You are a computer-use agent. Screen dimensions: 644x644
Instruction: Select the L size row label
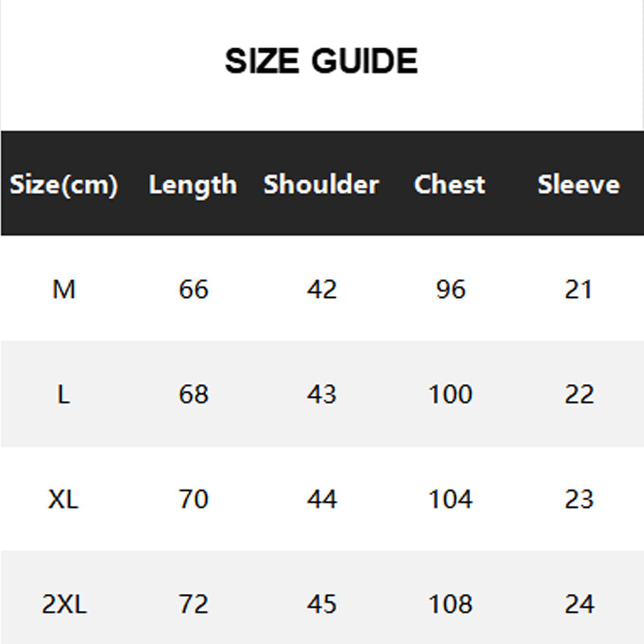click(64, 394)
